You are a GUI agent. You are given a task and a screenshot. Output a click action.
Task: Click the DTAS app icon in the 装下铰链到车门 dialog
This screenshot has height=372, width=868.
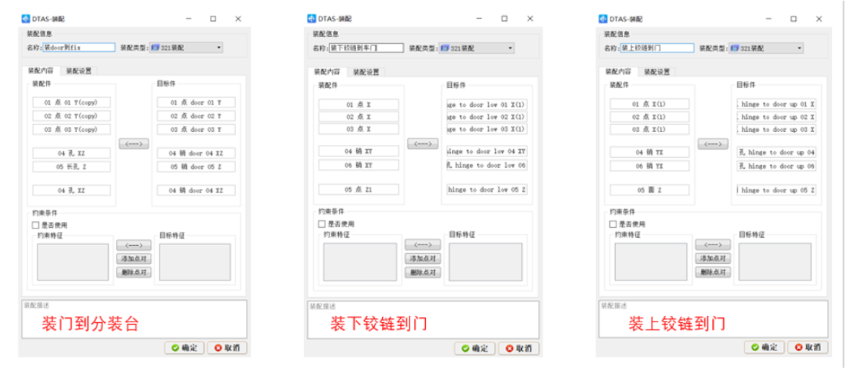click(x=311, y=19)
